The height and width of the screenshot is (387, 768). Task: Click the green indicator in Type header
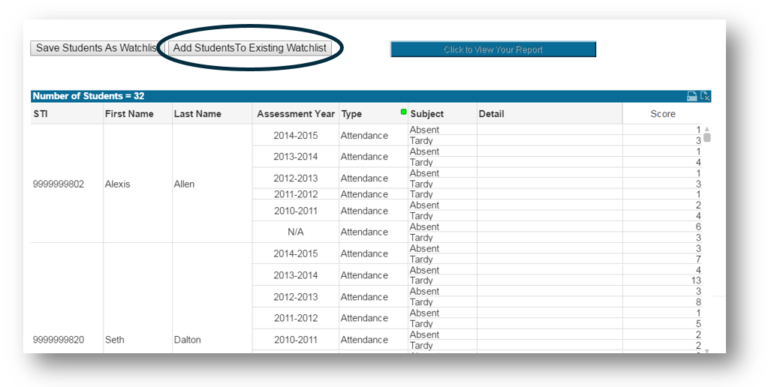coord(404,112)
